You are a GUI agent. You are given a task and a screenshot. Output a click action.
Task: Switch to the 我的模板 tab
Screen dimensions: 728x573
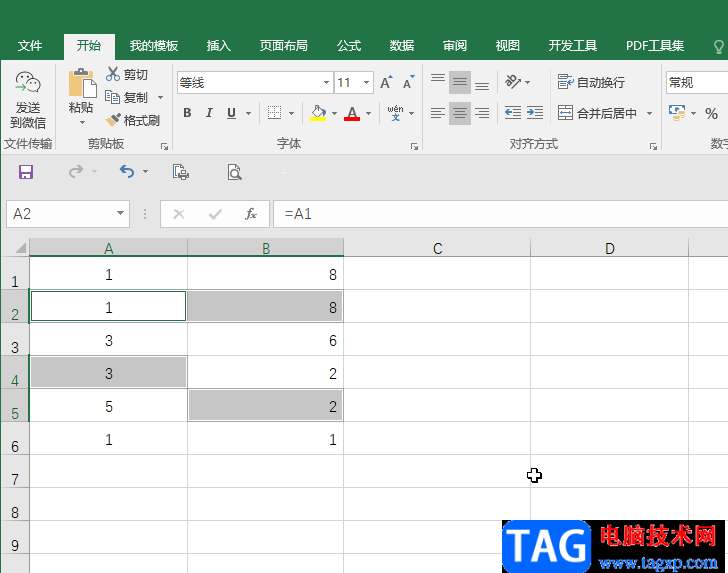(154, 46)
